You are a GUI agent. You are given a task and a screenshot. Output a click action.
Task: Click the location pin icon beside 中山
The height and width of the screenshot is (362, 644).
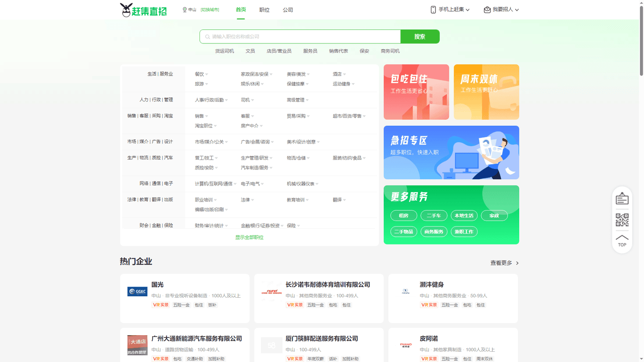pos(185,10)
